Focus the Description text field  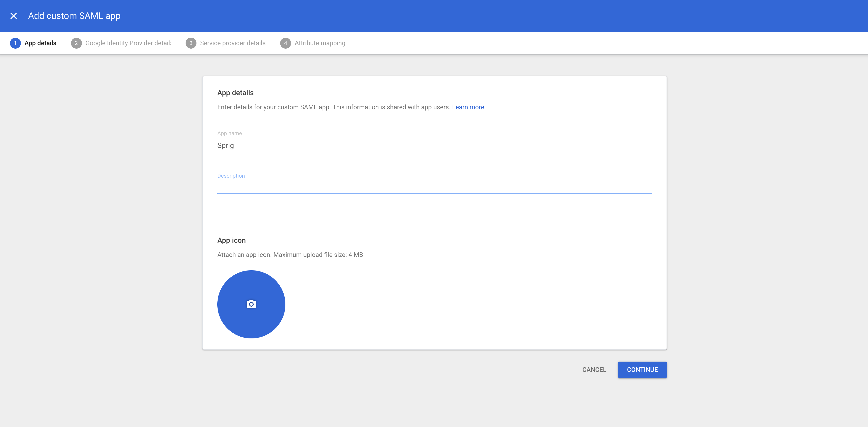[x=434, y=187]
